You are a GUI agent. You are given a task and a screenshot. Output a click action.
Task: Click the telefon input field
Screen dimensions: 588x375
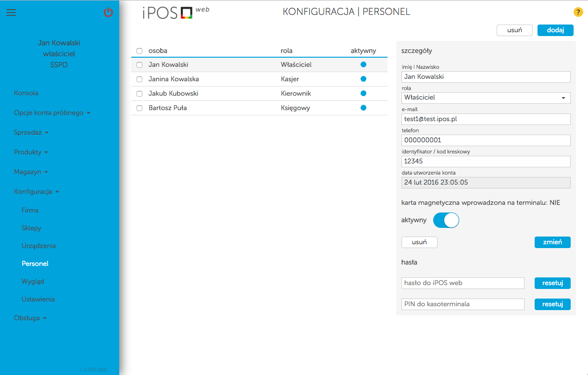[486, 140]
